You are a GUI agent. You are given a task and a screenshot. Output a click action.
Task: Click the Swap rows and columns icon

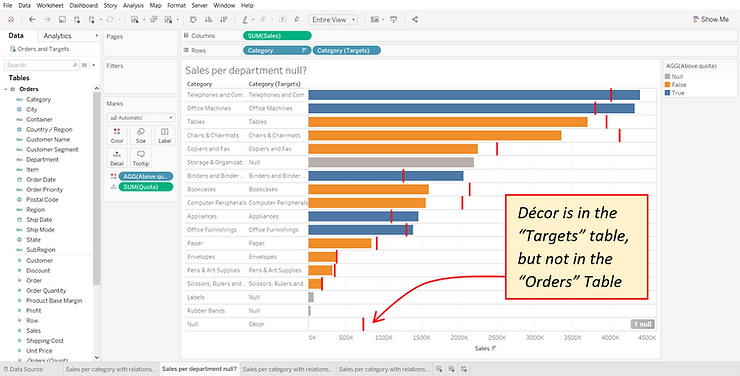[x=193, y=19]
